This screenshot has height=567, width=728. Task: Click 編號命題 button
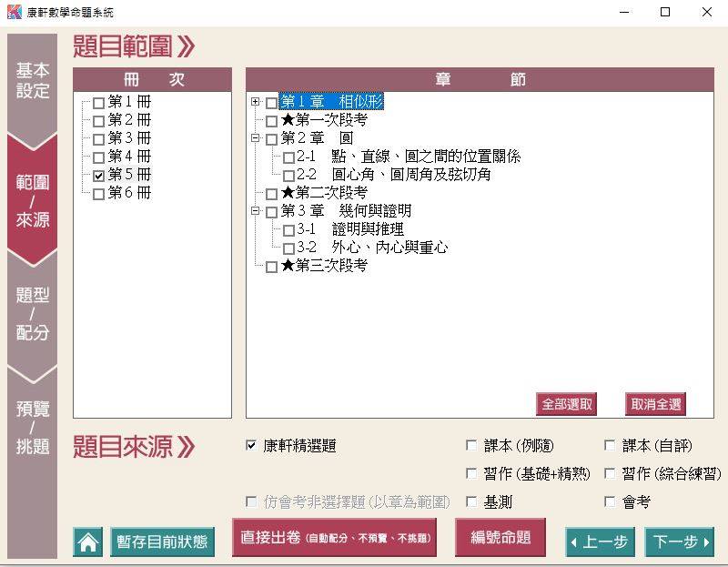pyautogui.click(x=500, y=538)
